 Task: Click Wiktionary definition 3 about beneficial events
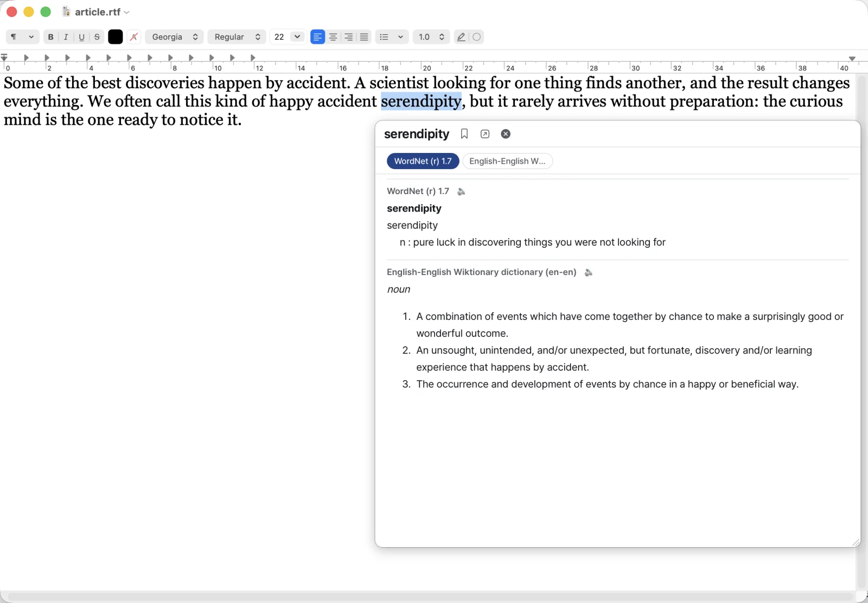pyautogui.click(x=607, y=384)
